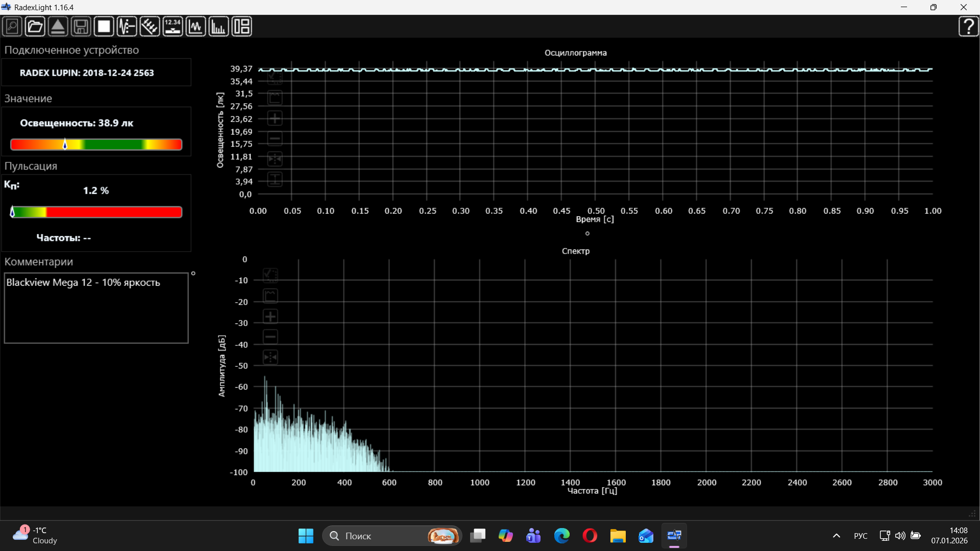Open help with the question mark icon
This screenshot has height=551, width=980.
pyautogui.click(x=968, y=27)
